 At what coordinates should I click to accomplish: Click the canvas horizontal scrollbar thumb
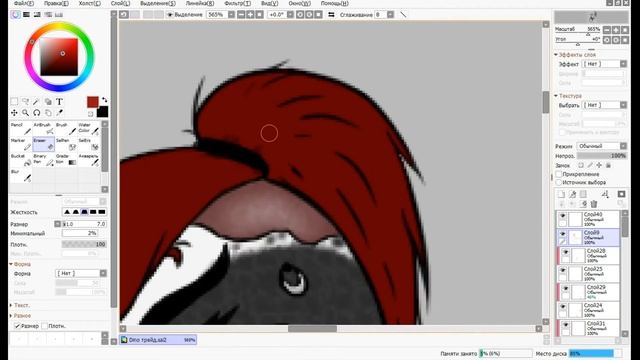(x=312, y=329)
